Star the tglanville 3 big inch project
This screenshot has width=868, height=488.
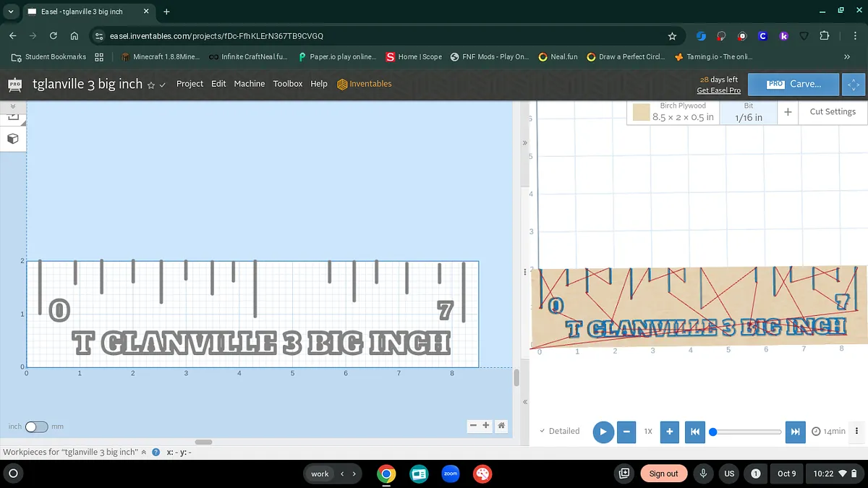tap(151, 85)
